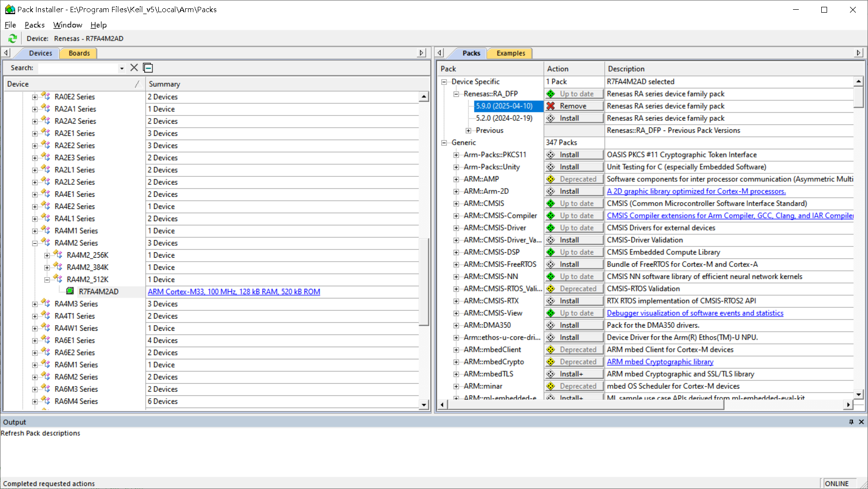Open the Help menu
This screenshot has height=489, width=868.
[98, 25]
